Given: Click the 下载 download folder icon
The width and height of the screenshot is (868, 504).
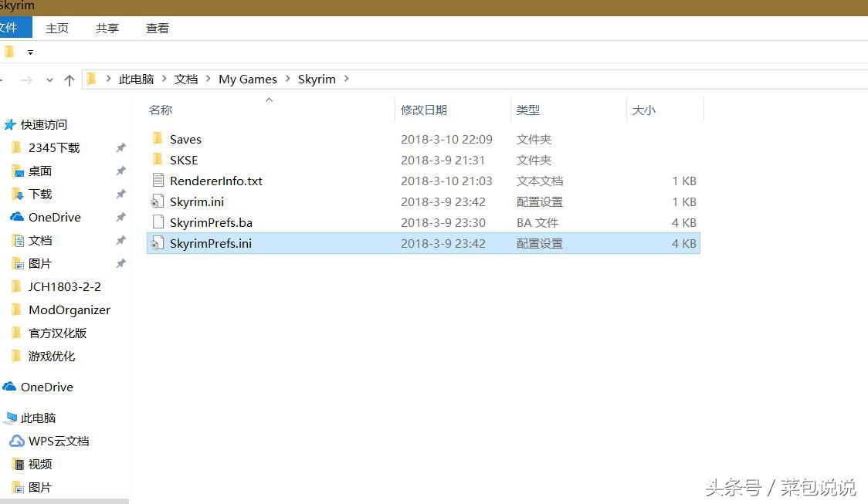Looking at the screenshot, I should coord(18,194).
